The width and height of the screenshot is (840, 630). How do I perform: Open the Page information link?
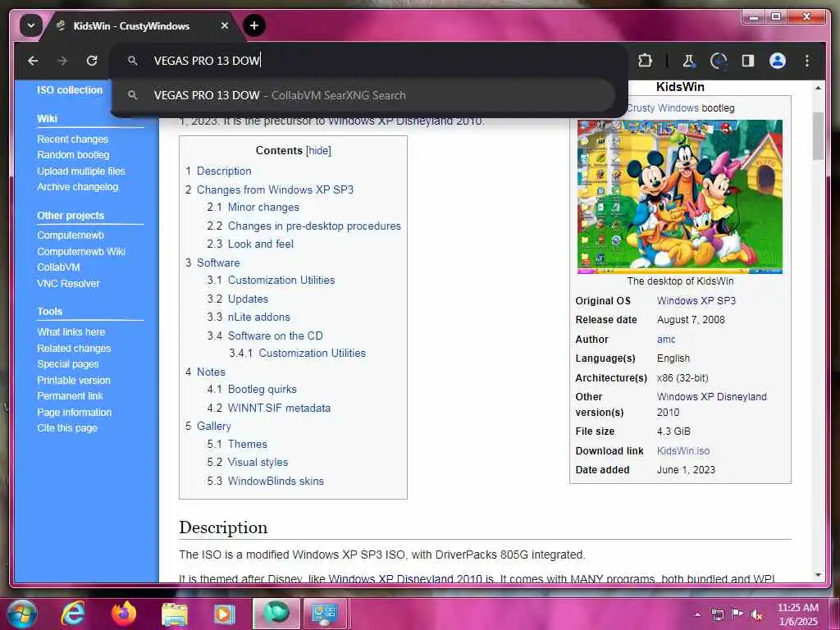[x=74, y=413]
